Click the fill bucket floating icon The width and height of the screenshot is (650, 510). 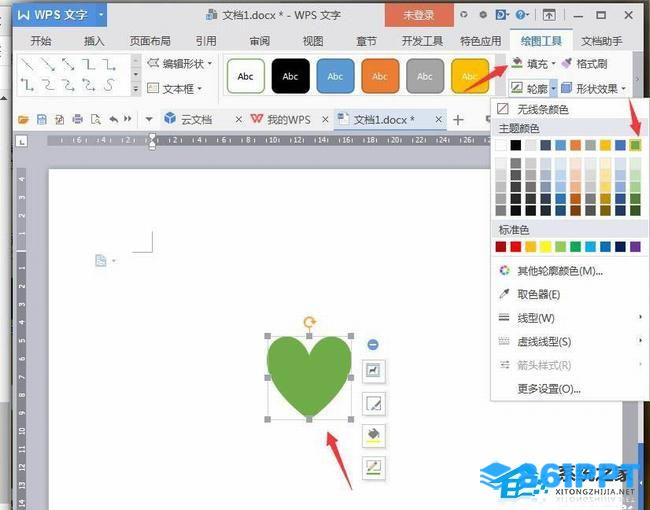point(374,435)
